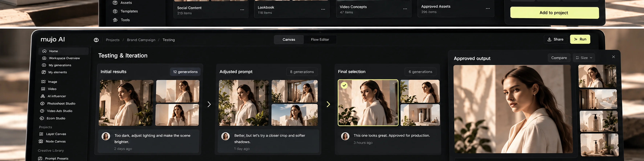Open the more options menu for Lookbook
Screen dimensions: 644x161
point(323,9)
